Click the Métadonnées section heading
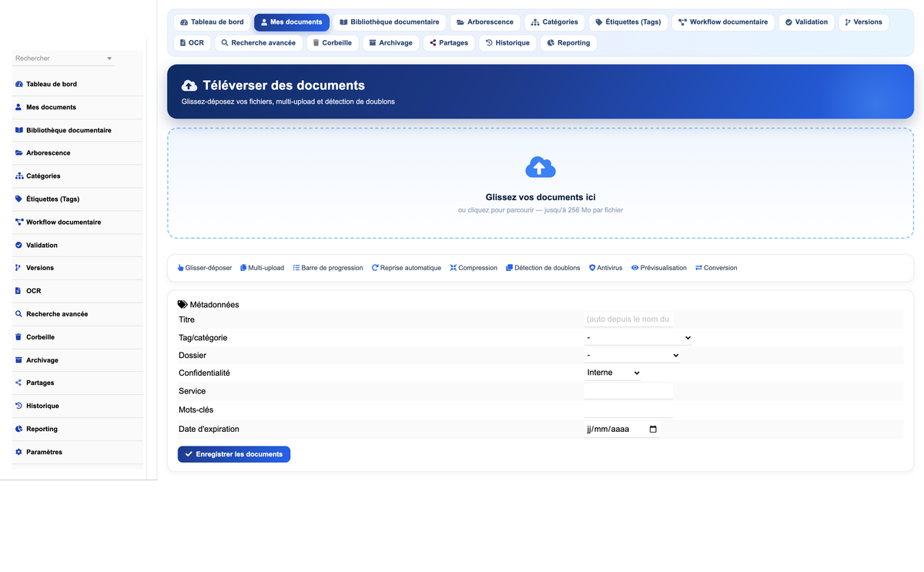This screenshot has width=924, height=572. coord(209,305)
